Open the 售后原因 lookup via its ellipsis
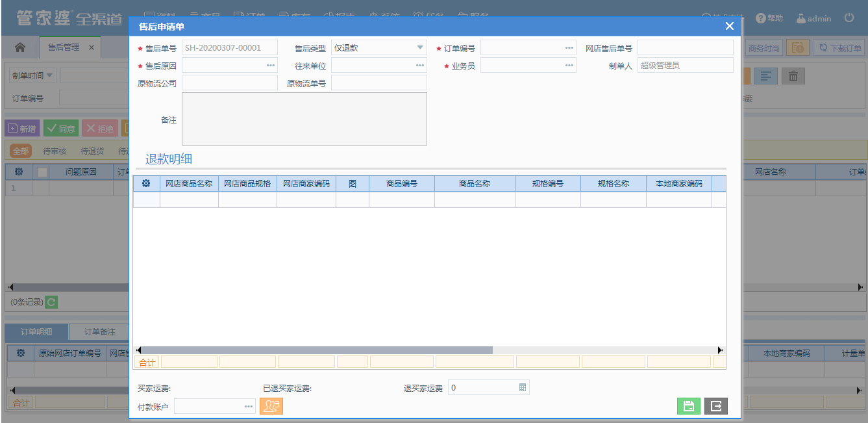868x423 pixels. pos(270,66)
